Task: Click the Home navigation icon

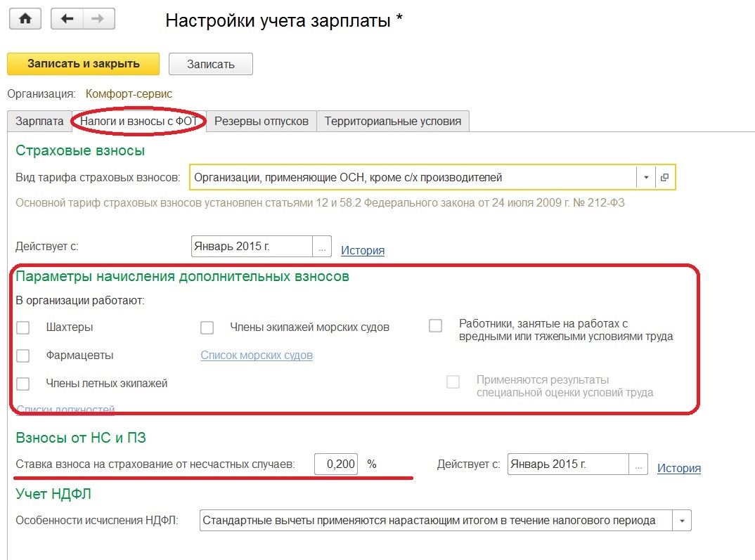Action: (x=25, y=18)
